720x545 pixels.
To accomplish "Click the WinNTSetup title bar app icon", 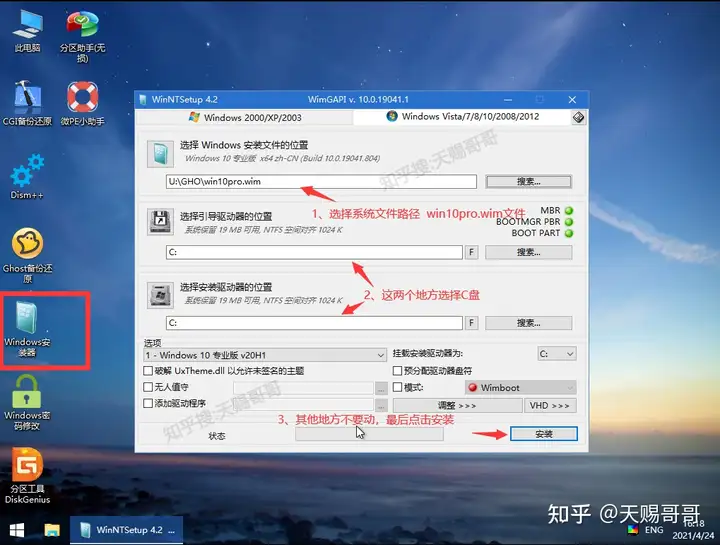I will 143,100.
